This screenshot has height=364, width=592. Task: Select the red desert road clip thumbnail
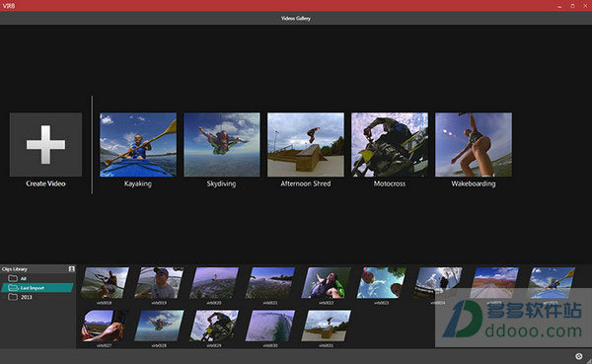(x=494, y=283)
